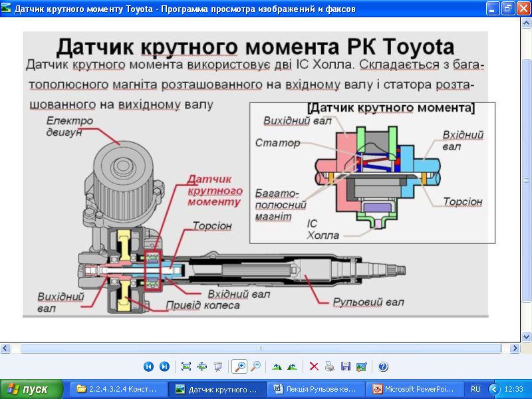Switch to the Microsoft PowerPoint taskbar item
The image size is (532, 399).
pyautogui.click(x=414, y=389)
